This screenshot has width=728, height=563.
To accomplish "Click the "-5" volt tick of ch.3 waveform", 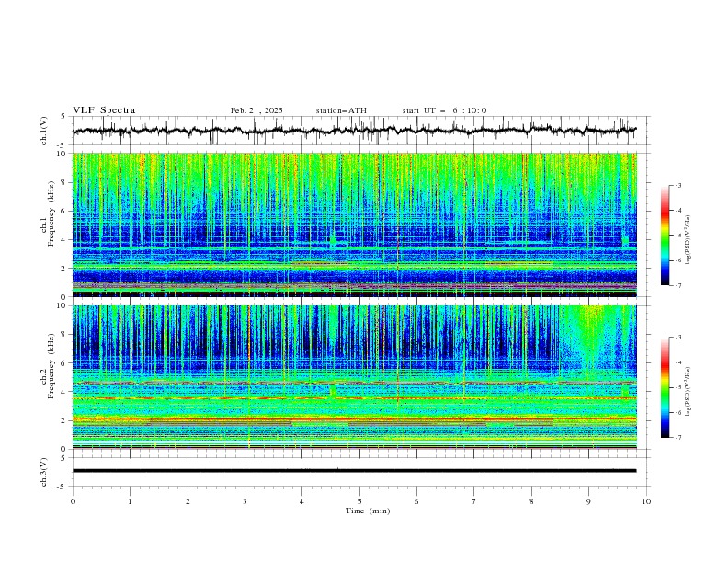I will [63, 487].
